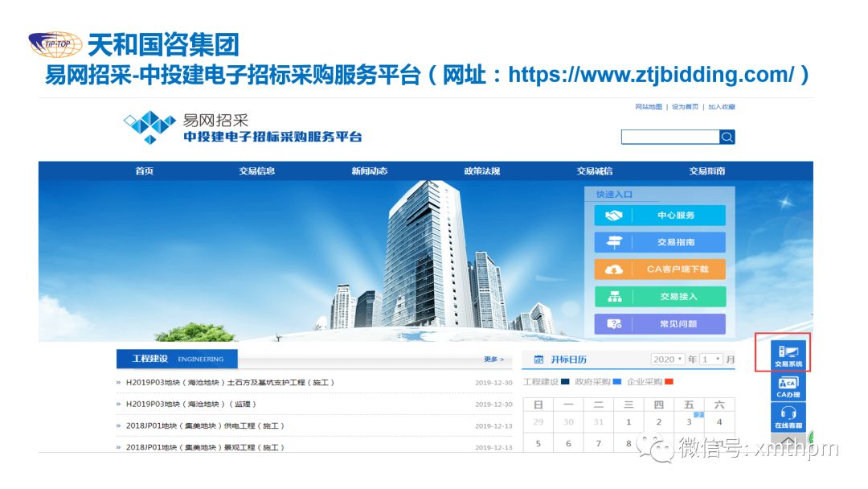Click date 2019-12-30 on 土石方 notice row
868x489 pixels.
(x=493, y=383)
